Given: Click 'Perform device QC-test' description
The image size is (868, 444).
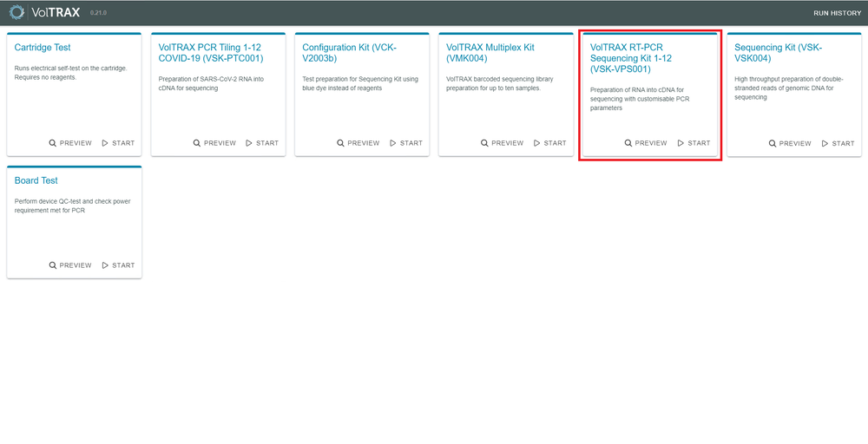Looking at the screenshot, I should [x=73, y=206].
